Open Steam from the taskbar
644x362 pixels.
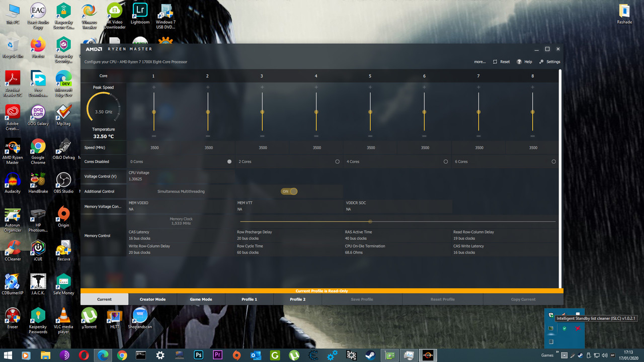(x=370, y=355)
